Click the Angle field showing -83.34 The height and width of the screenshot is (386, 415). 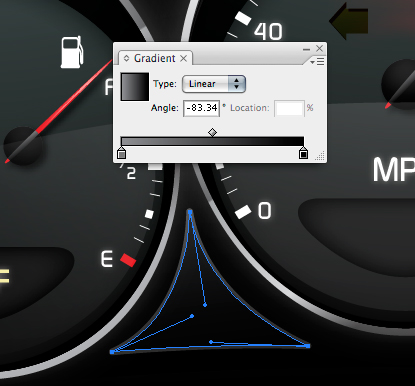coord(201,108)
